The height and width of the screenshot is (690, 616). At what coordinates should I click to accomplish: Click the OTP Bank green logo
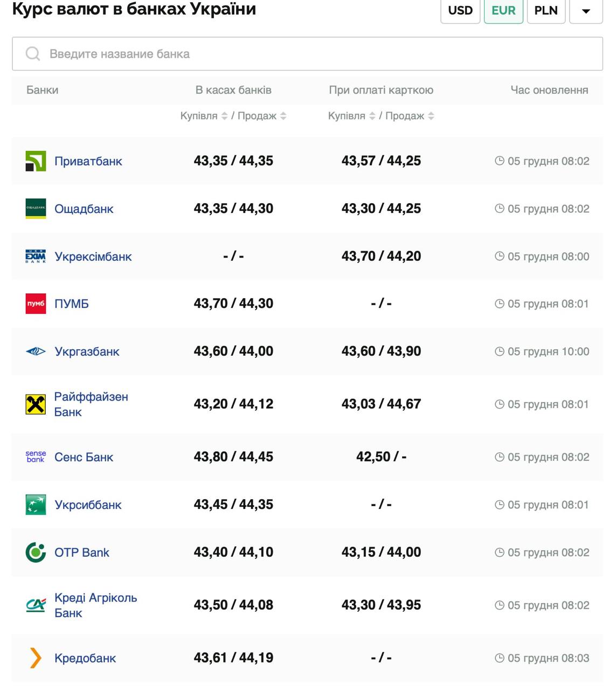click(x=36, y=553)
